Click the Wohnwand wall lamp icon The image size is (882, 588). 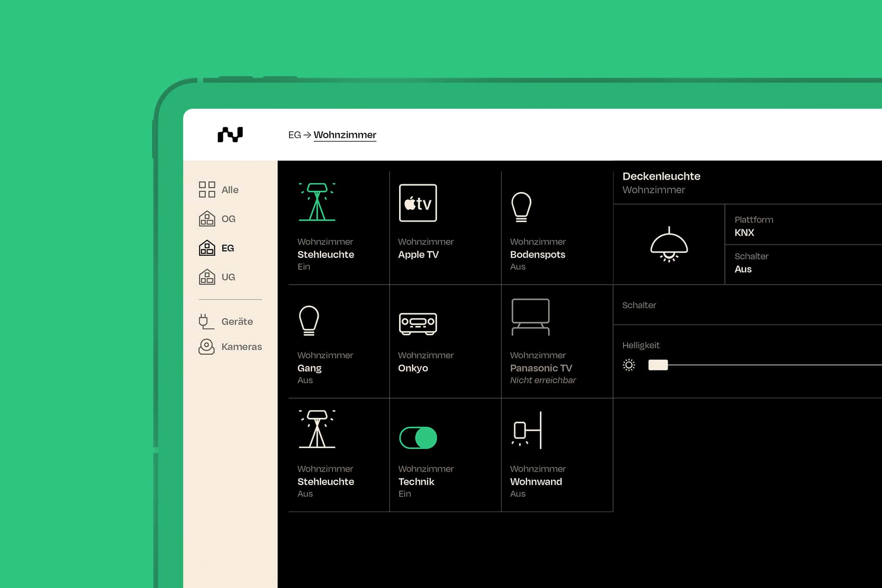pos(526,430)
